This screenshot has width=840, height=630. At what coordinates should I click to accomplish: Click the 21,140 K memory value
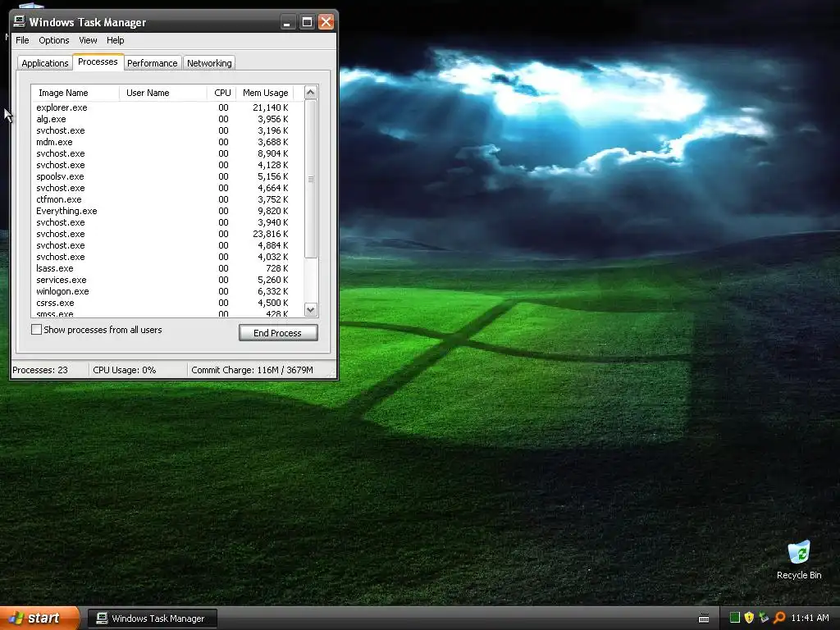[271, 107]
